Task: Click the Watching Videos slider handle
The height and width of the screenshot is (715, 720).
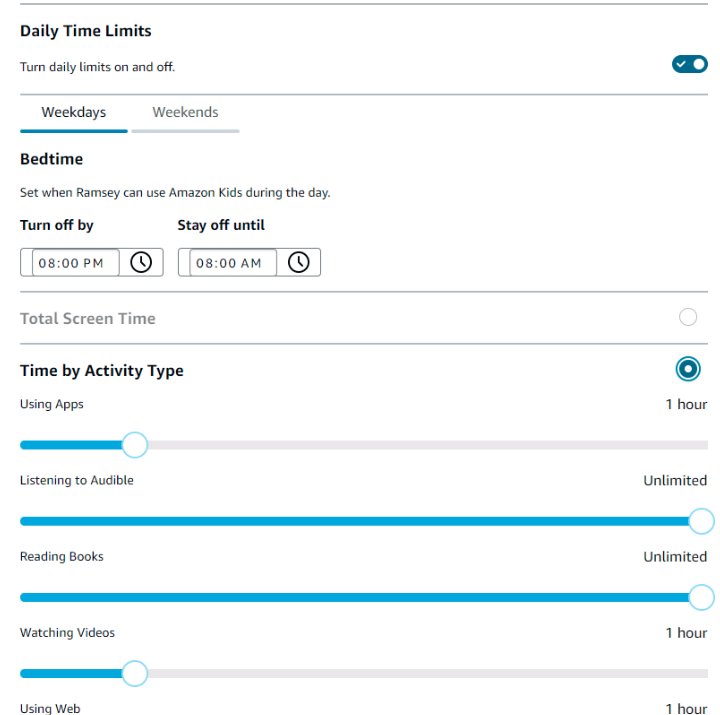Action: tap(134, 673)
